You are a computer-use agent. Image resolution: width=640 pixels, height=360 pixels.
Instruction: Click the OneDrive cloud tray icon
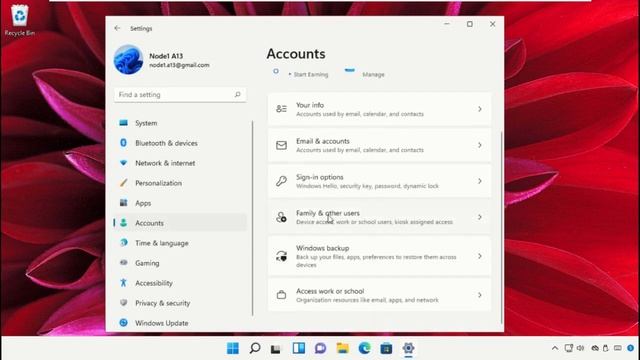click(595, 348)
